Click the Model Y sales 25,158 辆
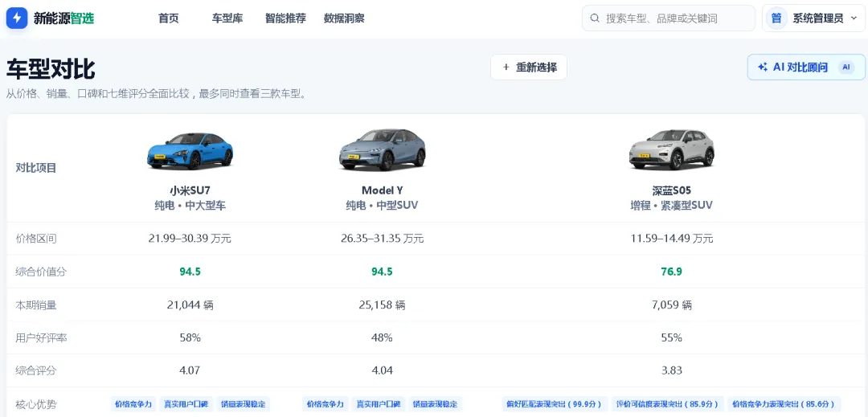The height and width of the screenshot is (417, 868). click(x=382, y=305)
